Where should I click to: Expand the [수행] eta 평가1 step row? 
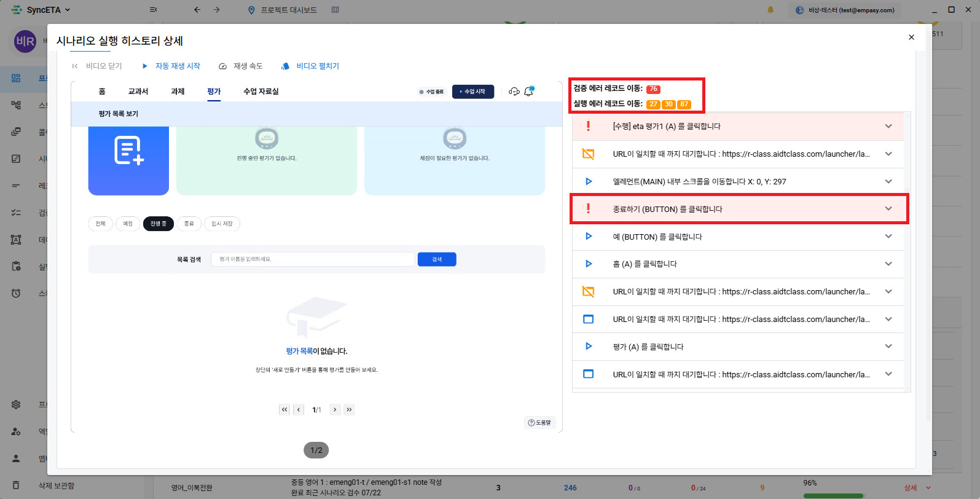click(888, 127)
